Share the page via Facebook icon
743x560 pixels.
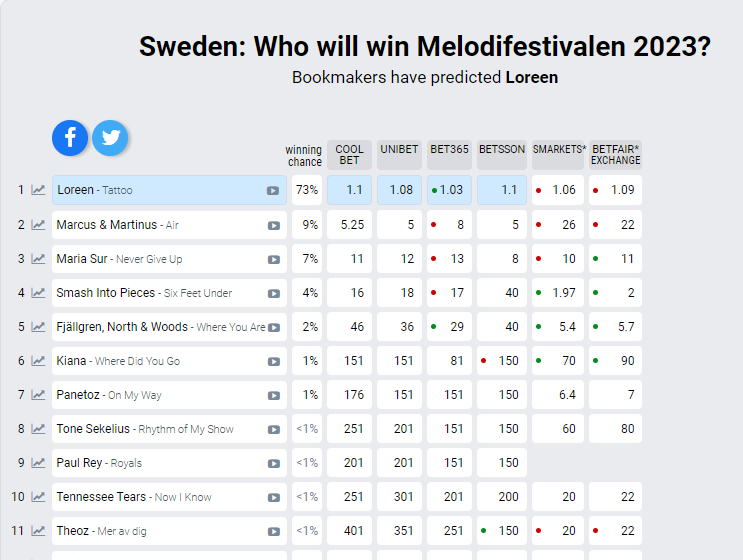coord(70,137)
